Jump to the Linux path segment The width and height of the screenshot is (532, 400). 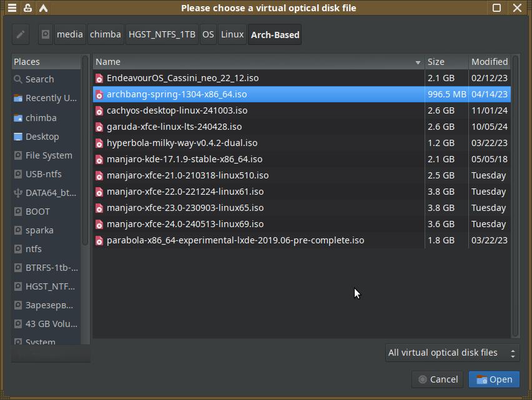pyautogui.click(x=232, y=34)
